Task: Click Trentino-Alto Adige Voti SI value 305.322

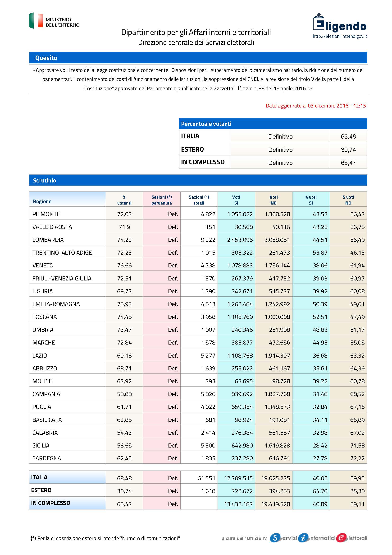Action: pyautogui.click(x=242, y=253)
